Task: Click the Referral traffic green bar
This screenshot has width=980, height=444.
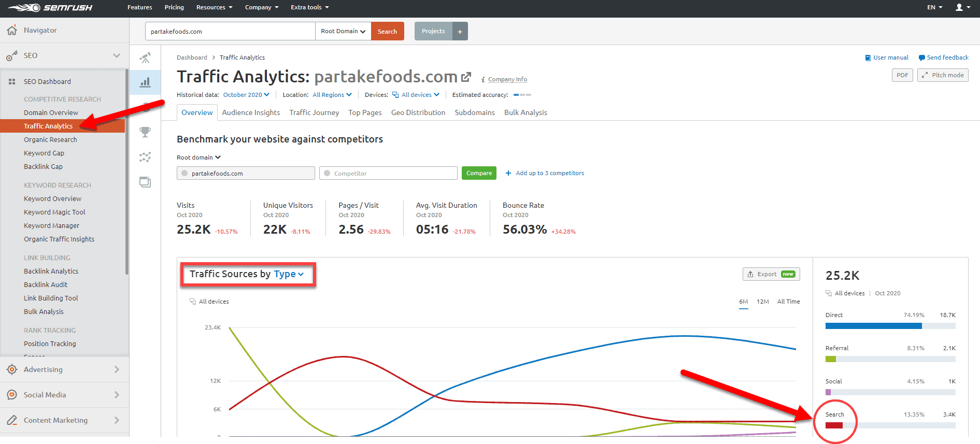Action: pyautogui.click(x=831, y=359)
